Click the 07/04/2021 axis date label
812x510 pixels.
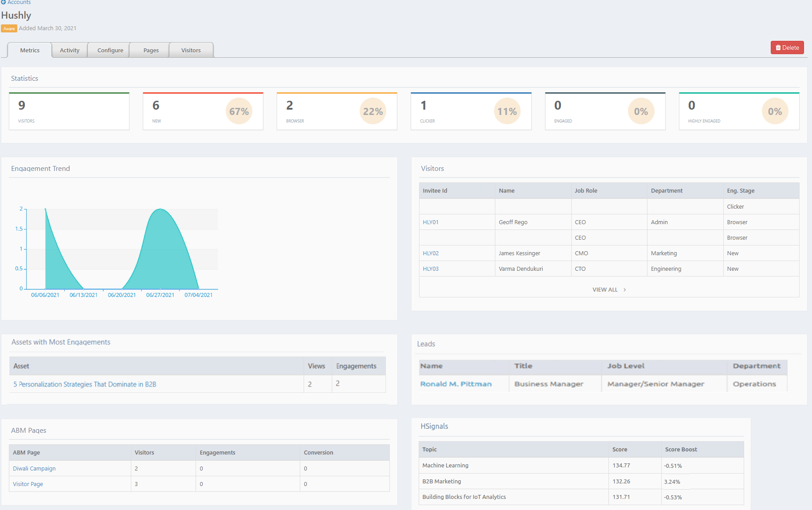(199, 295)
